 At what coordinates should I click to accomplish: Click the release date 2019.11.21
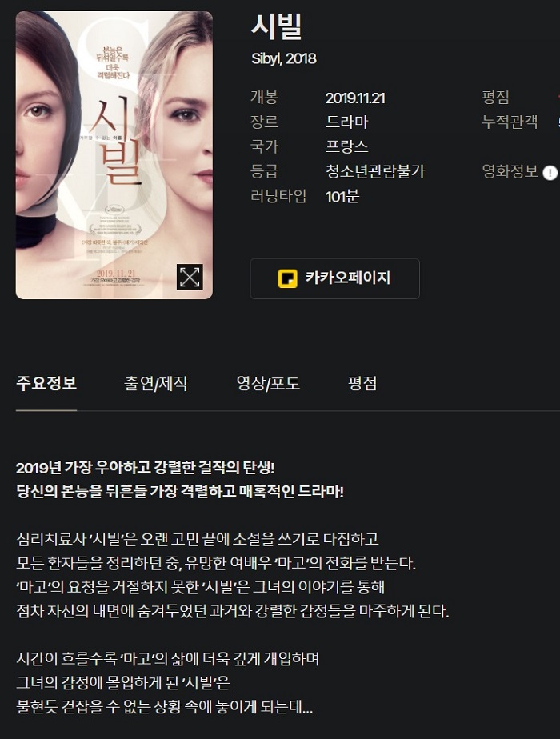[355, 98]
